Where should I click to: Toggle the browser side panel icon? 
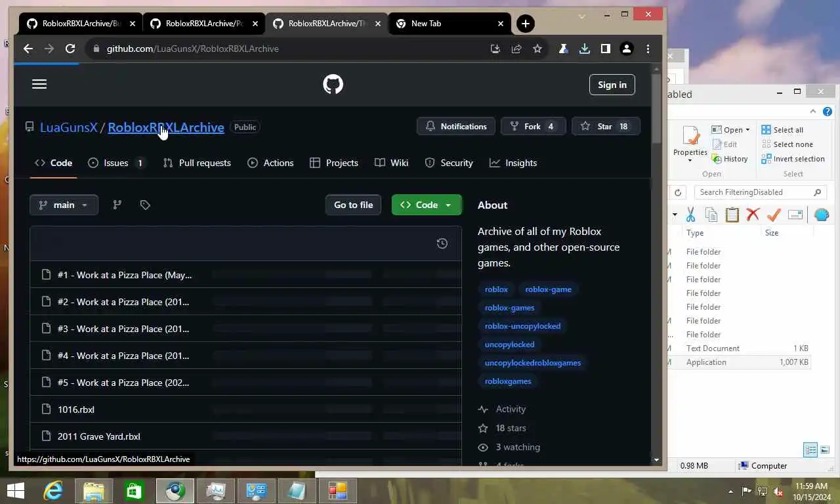[x=605, y=49]
